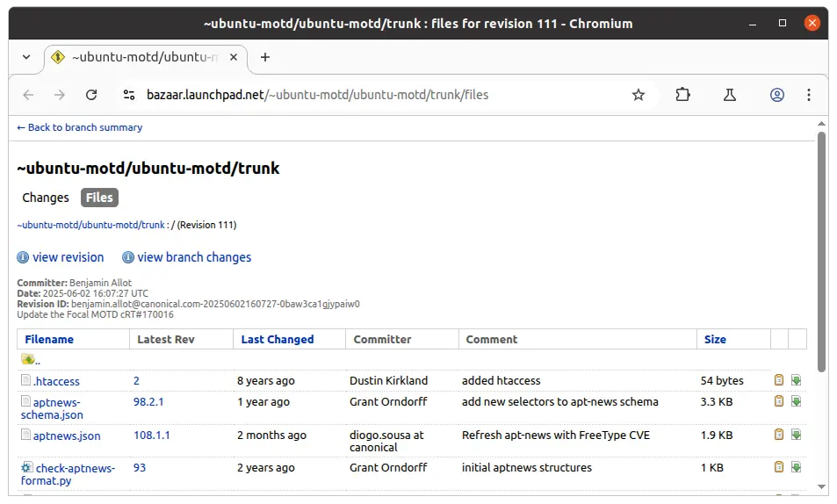837x504 pixels.
Task: Click the page vertical scrollbar thumb
Action: [x=821, y=251]
